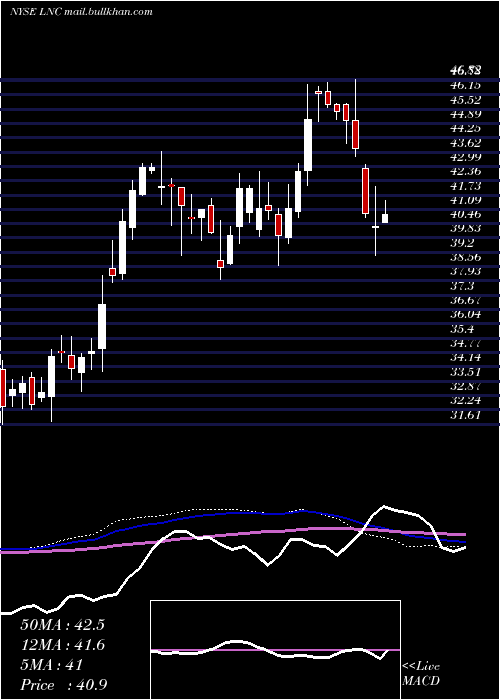Click the 12MA : 41.6 label
The height and width of the screenshot is (700, 500).
[62, 645]
